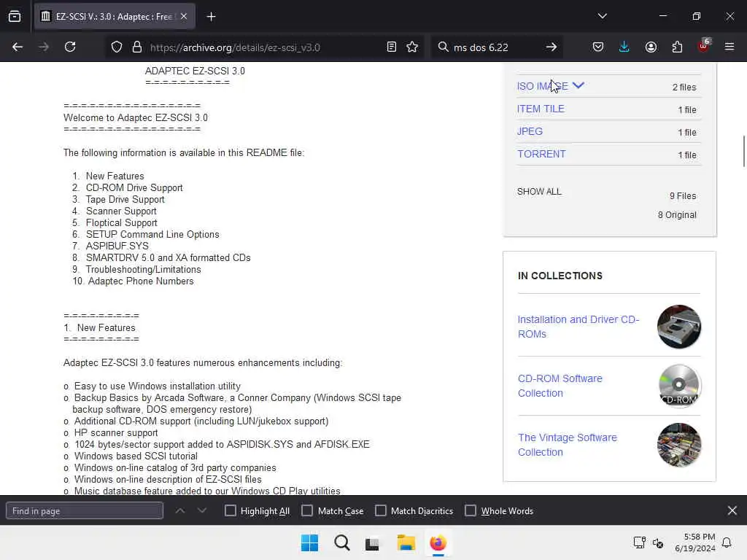Find next match arrow
The height and width of the screenshot is (560, 747).
click(x=202, y=510)
